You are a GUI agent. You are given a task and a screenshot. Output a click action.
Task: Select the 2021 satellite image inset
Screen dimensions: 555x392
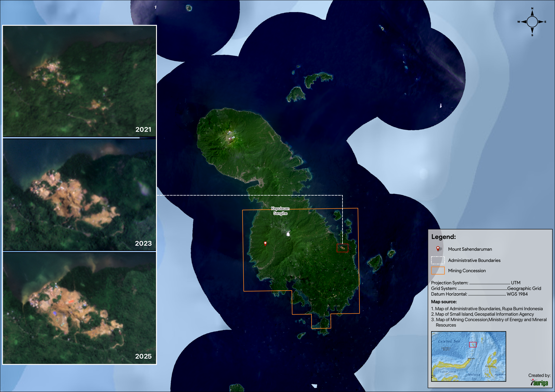pyautogui.click(x=79, y=81)
